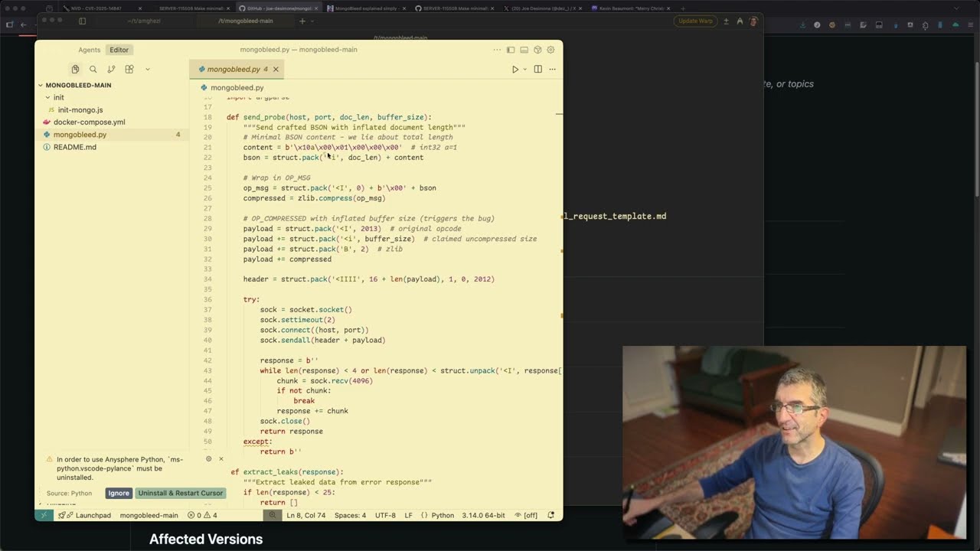The height and width of the screenshot is (551, 980).
Task: Run the Python file with play icon
Action: pos(515,69)
